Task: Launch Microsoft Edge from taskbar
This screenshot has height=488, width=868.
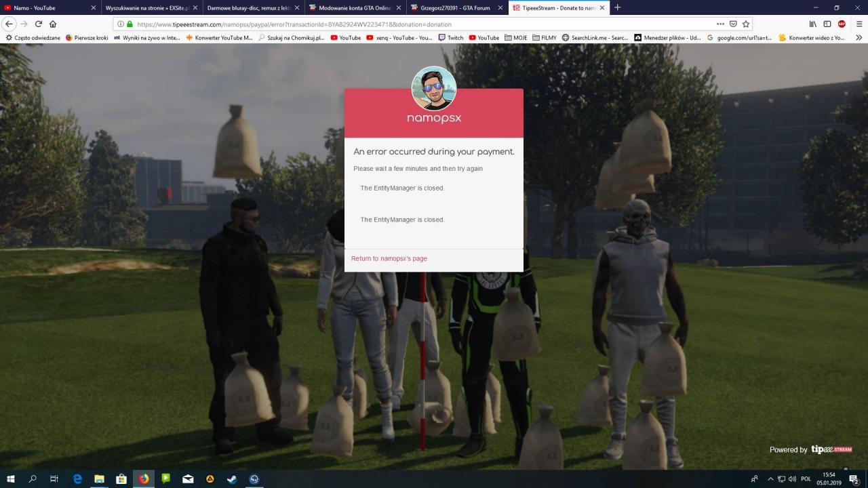Action: click(77, 479)
